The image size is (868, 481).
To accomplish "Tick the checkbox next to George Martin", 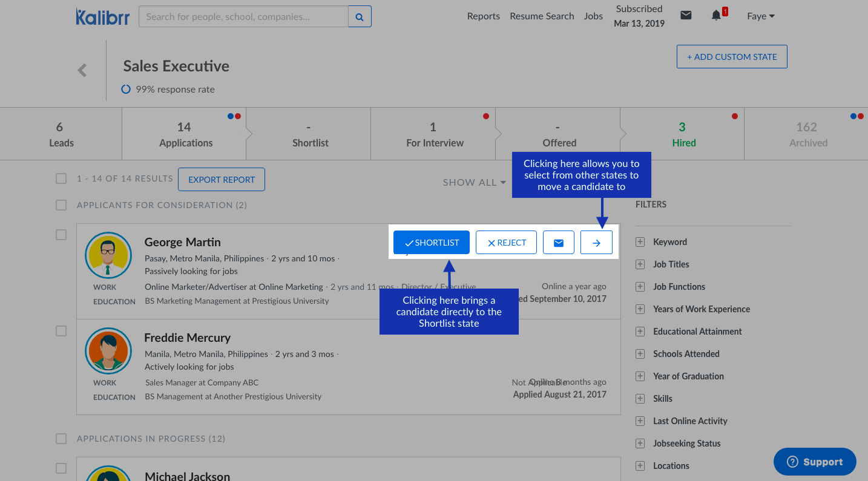I will coord(61,235).
